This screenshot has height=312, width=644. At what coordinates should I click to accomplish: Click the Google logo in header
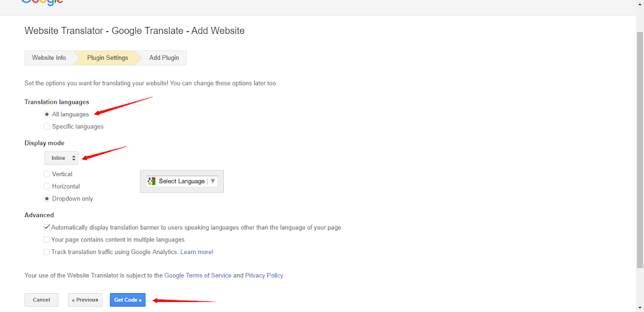pyautogui.click(x=42, y=2)
